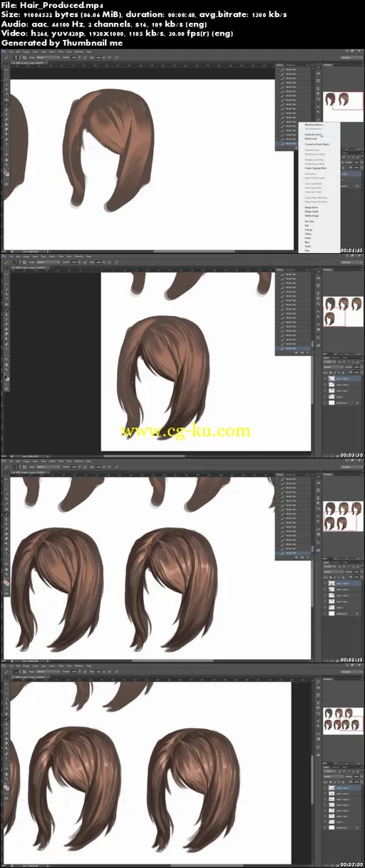Open the Essentials workspace dropdown in 00:05:15 frame
Screen dimensions: 365x868
click(352, 466)
